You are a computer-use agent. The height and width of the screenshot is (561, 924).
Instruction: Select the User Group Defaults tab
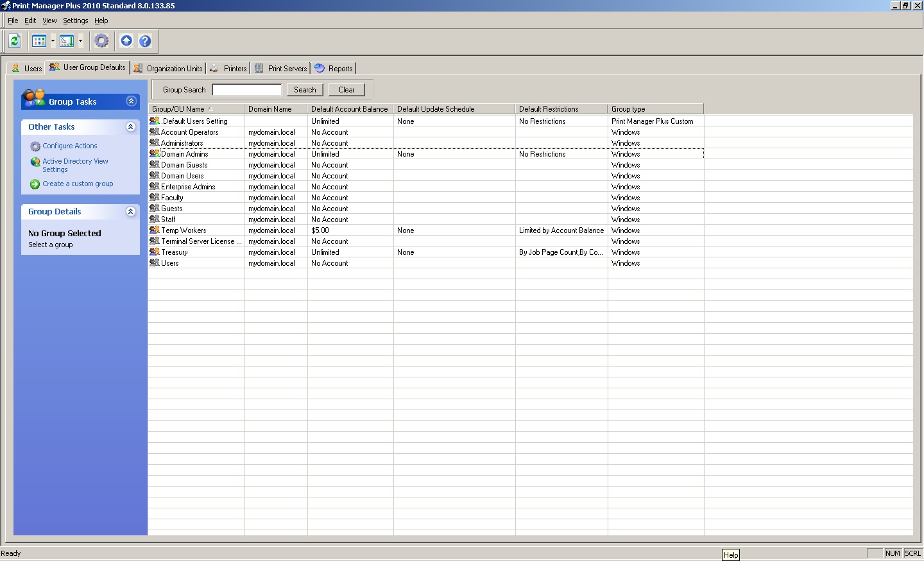tap(87, 67)
